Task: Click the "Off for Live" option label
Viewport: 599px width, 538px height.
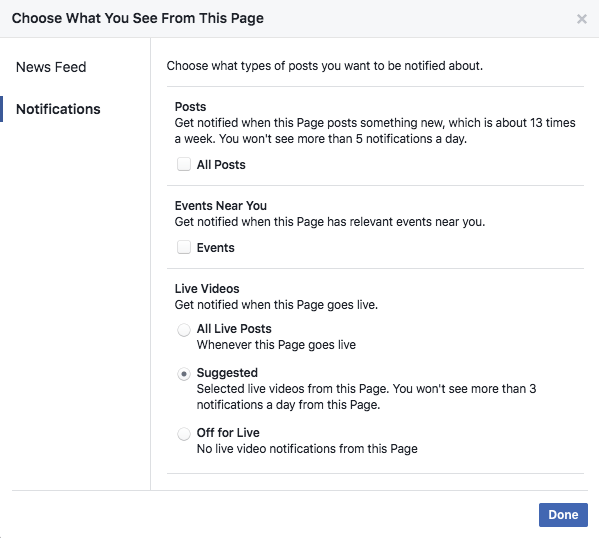Action: point(228,433)
